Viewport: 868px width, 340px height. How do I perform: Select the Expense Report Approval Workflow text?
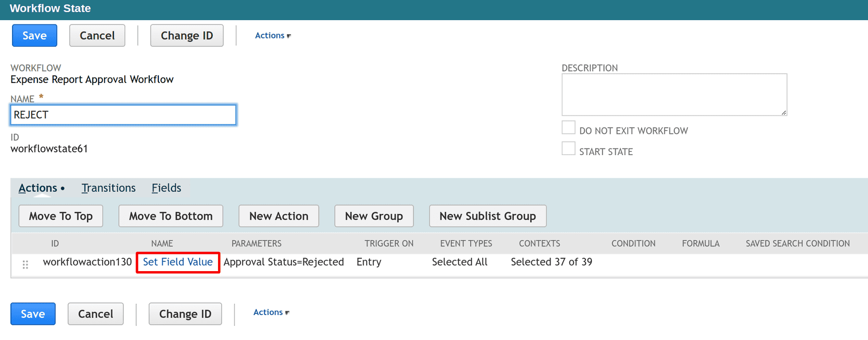(x=92, y=79)
